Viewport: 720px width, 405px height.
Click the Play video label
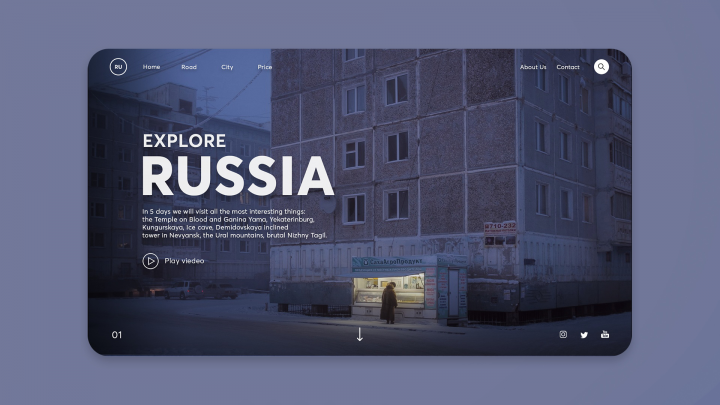(x=184, y=261)
